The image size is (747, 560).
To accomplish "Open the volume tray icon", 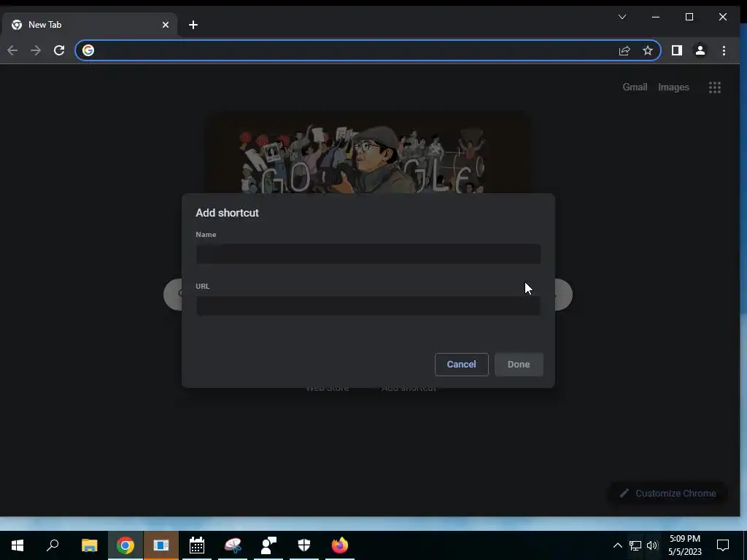I will 652,545.
